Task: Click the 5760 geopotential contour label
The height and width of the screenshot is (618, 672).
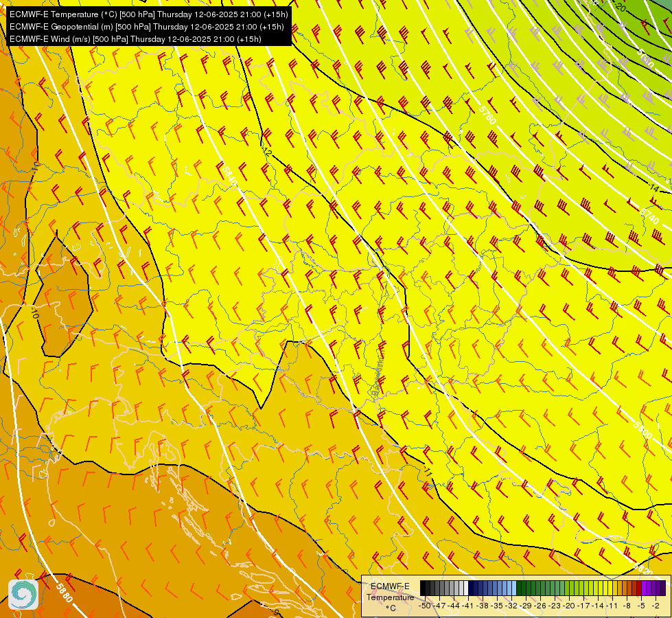Action: (x=487, y=115)
